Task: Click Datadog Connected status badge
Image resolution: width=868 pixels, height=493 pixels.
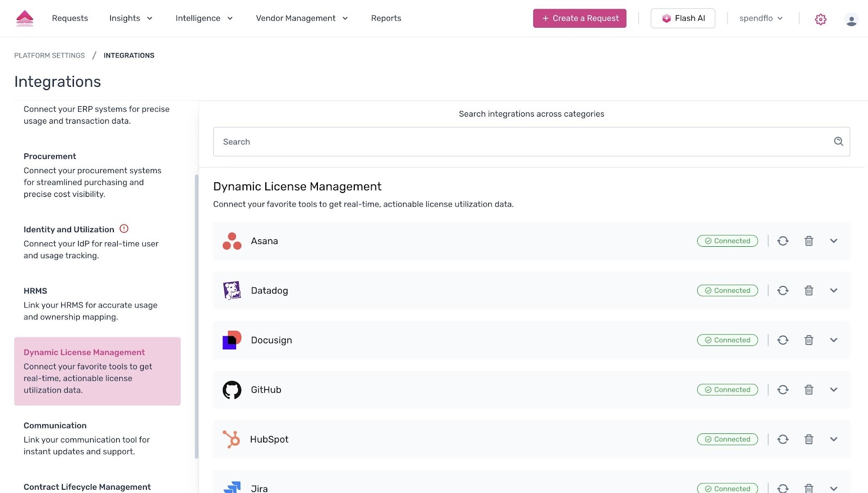Action: (727, 291)
